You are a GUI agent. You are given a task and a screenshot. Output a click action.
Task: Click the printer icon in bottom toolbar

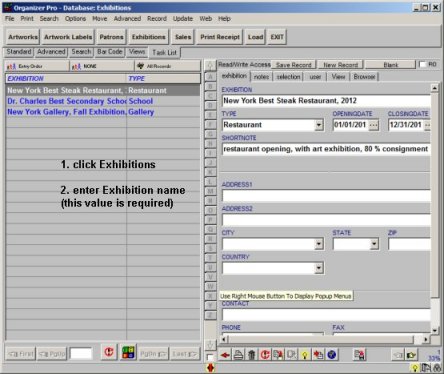(x=238, y=355)
